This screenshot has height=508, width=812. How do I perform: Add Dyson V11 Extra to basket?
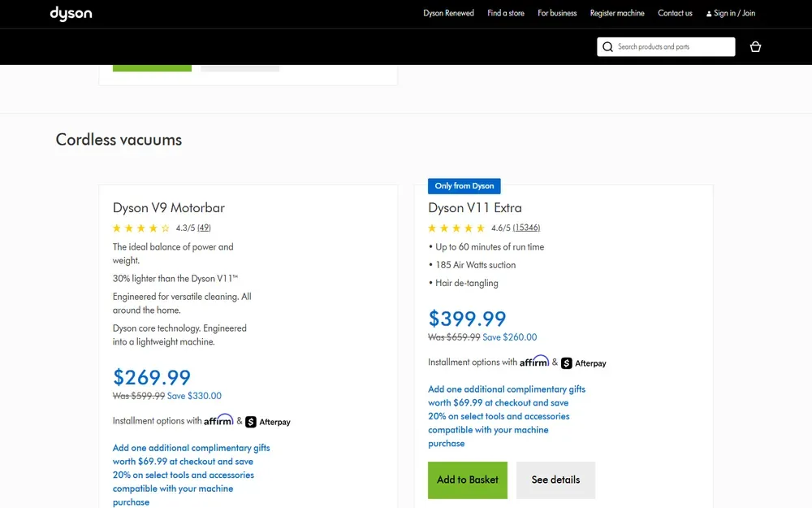[x=468, y=480]
